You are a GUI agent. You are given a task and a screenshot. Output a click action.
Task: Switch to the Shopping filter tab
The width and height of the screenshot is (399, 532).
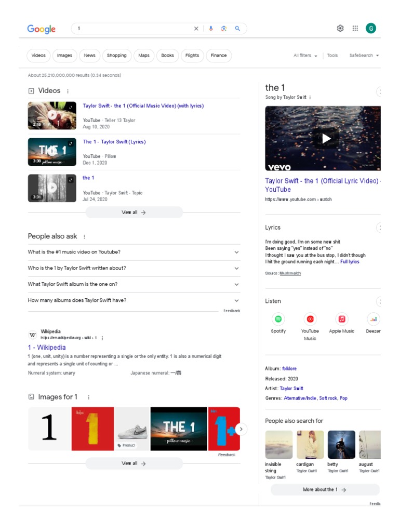coord(117,55)
